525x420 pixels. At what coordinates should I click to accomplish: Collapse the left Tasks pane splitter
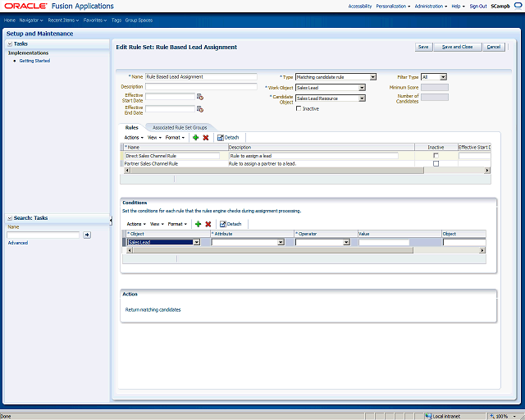111,221
